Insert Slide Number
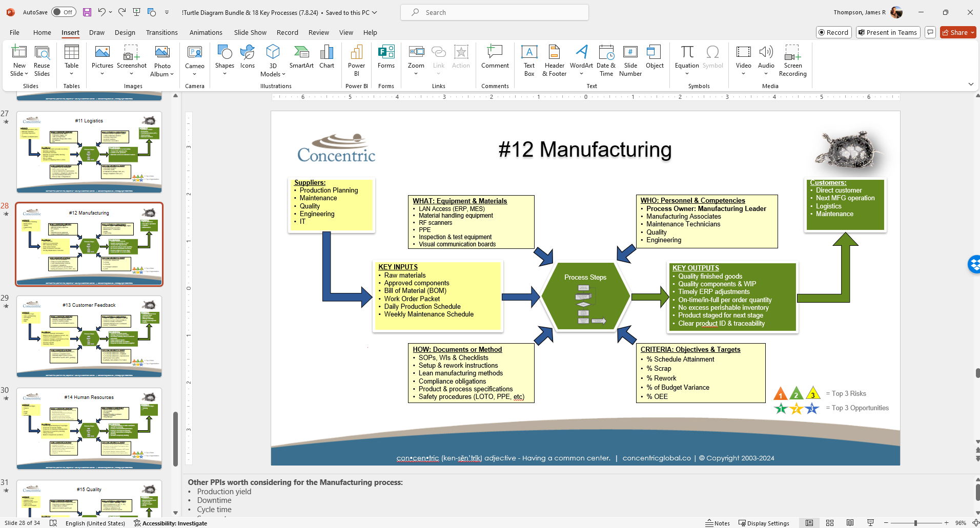The height and width of the screenshot is (528, 980). point(630,60)
